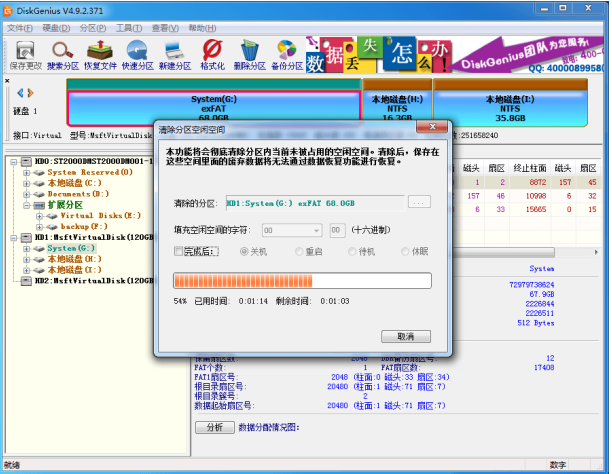612x474 pixels.
Task: Close the disk map panel with the small x
Action: pyautogui.click(x=7, y=81)
